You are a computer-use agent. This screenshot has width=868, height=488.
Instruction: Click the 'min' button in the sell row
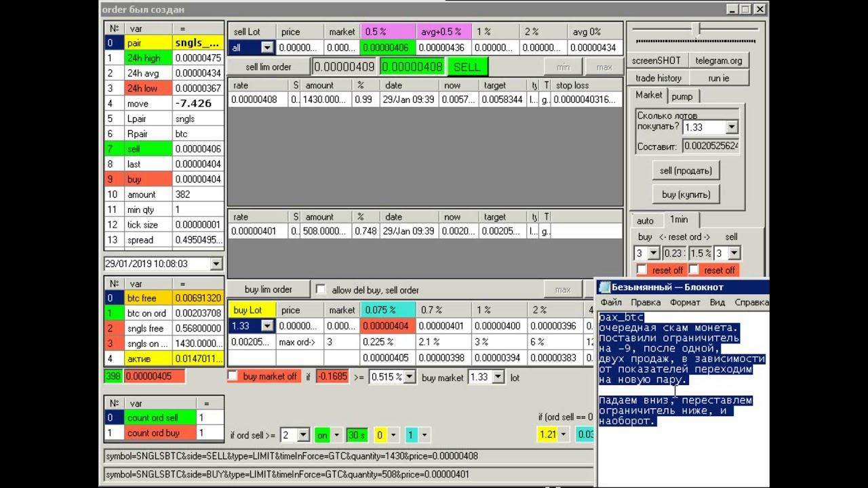coord(563,67)
